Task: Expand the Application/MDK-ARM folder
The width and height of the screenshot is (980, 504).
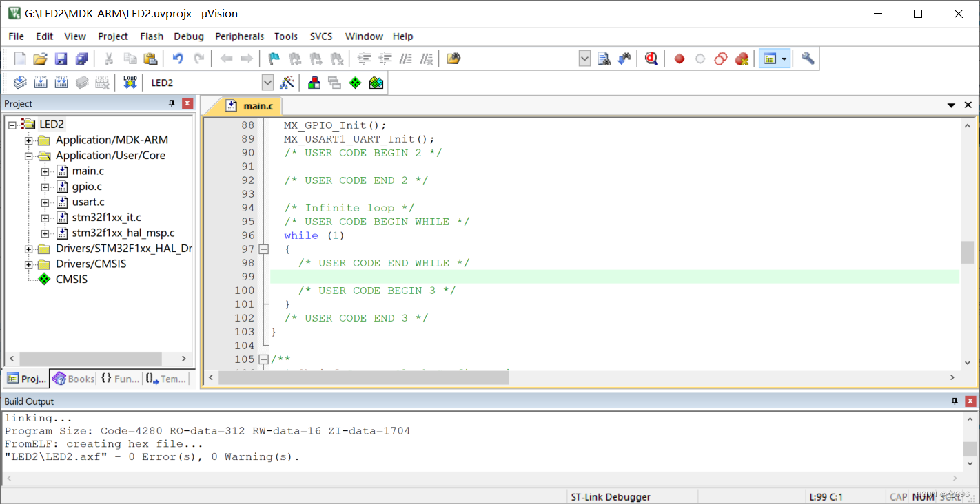Action: click(29, 140)
